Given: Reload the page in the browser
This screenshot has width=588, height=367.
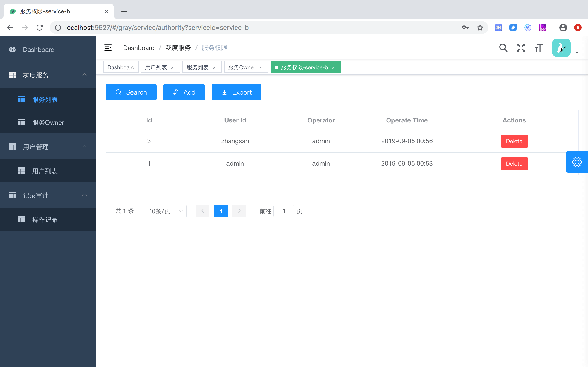Looking at the screenshot, I should 40,28.
